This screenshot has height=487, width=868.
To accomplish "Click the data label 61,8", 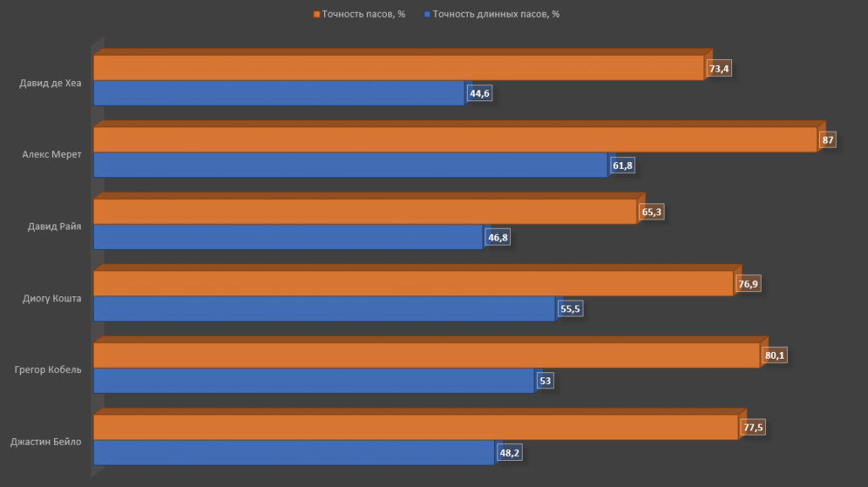I will pyautogui.click(x=623, y=165).
